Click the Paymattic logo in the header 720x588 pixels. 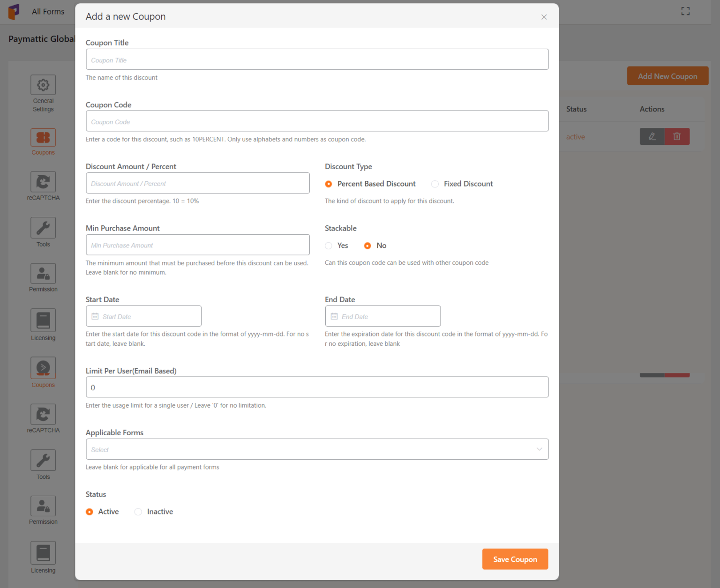pyautogui.click(x=14, y=11)
